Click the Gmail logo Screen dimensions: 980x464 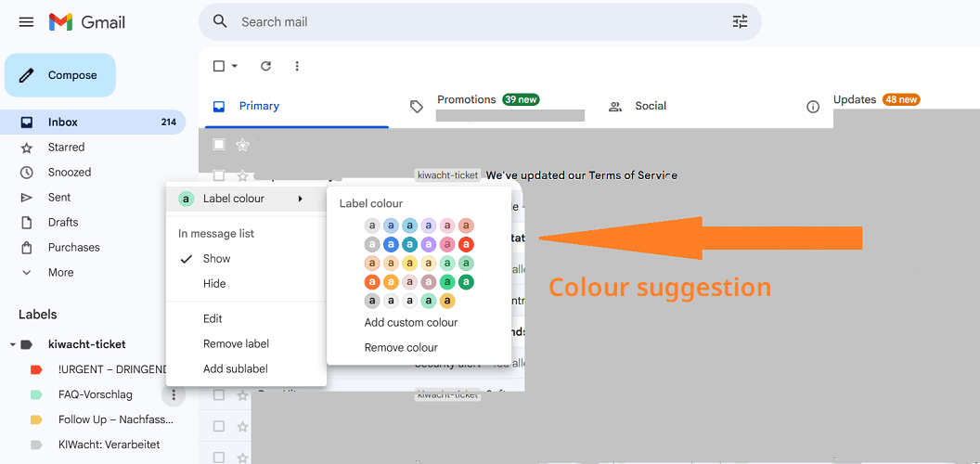coord(87,22)
